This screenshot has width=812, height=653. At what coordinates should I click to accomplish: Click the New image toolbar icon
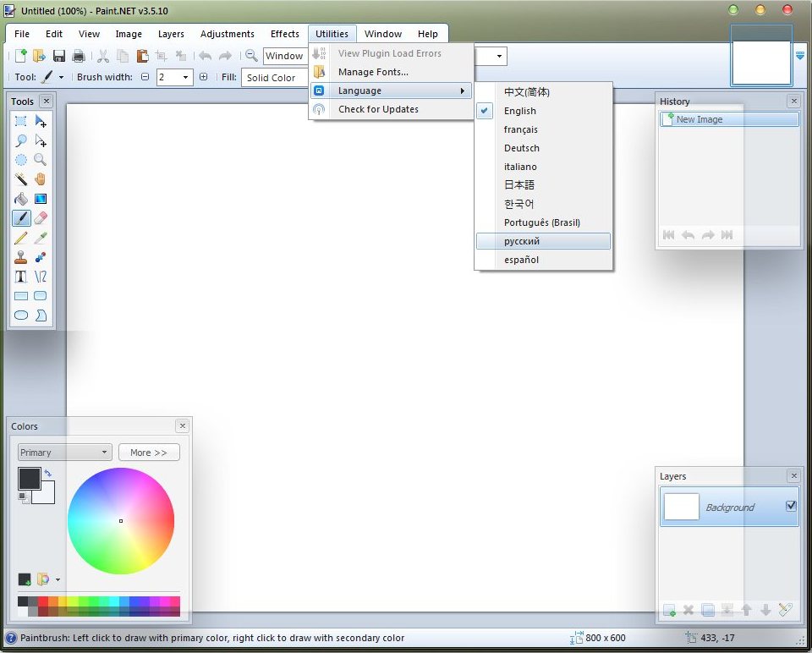[20, 56]
